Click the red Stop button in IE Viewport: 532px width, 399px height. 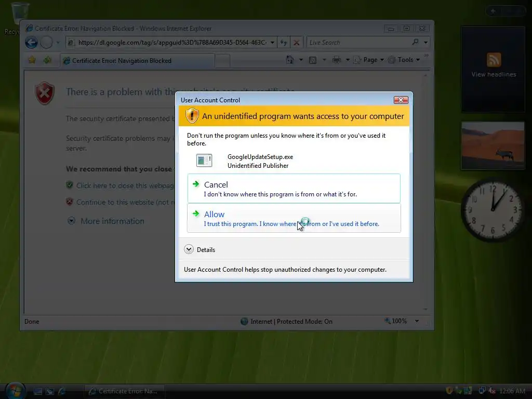(297, 43)
